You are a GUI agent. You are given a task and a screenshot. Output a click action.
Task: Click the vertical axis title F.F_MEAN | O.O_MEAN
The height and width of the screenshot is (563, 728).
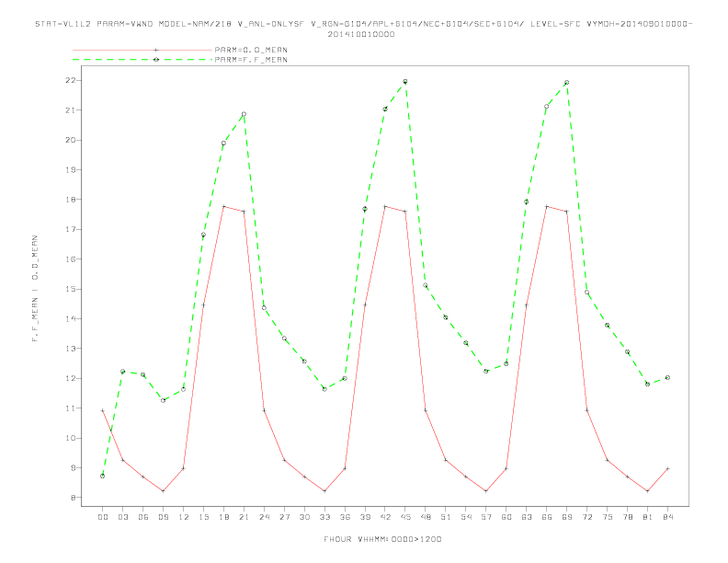(x=35, y=289)
